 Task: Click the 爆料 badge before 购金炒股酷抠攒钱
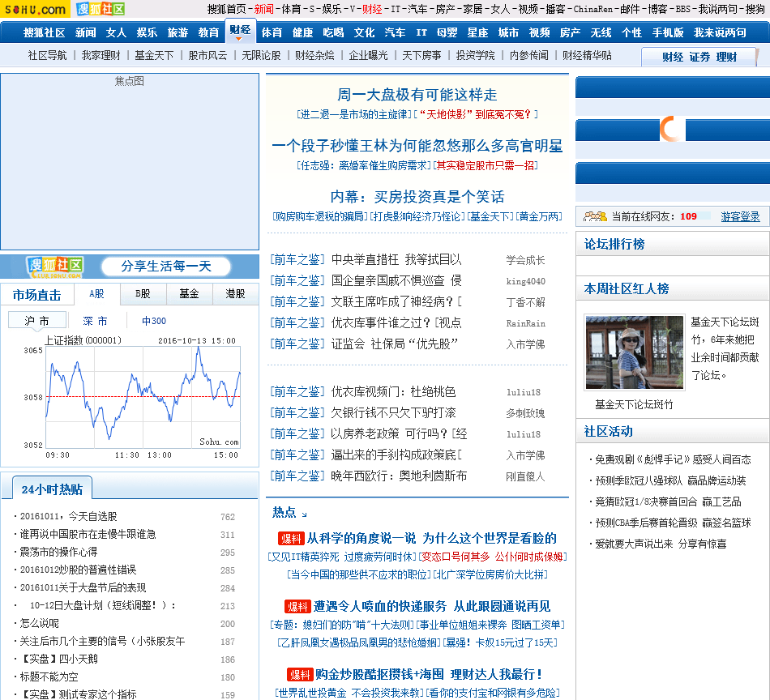point(300,674)
